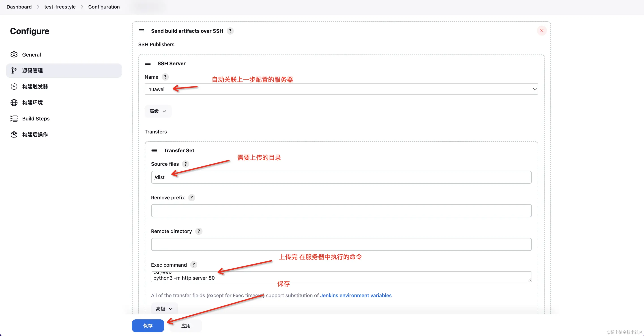Remove the Send build artifacts over SSH step

[x=542, y=31]
